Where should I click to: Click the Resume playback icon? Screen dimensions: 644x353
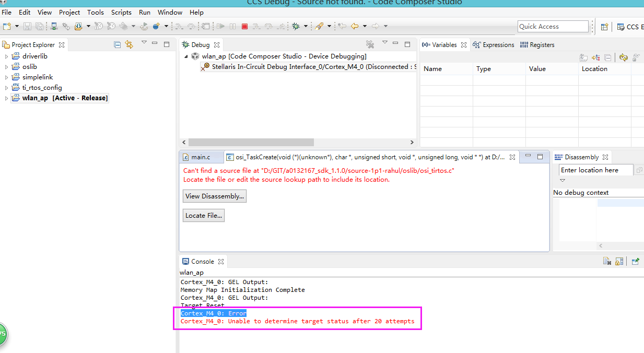(x=220, y=26)
